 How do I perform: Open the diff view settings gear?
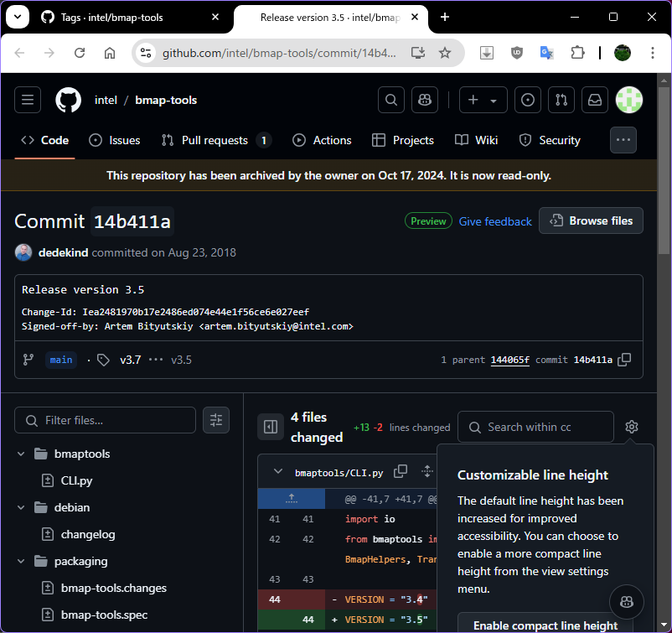click(x=632, y=427)
